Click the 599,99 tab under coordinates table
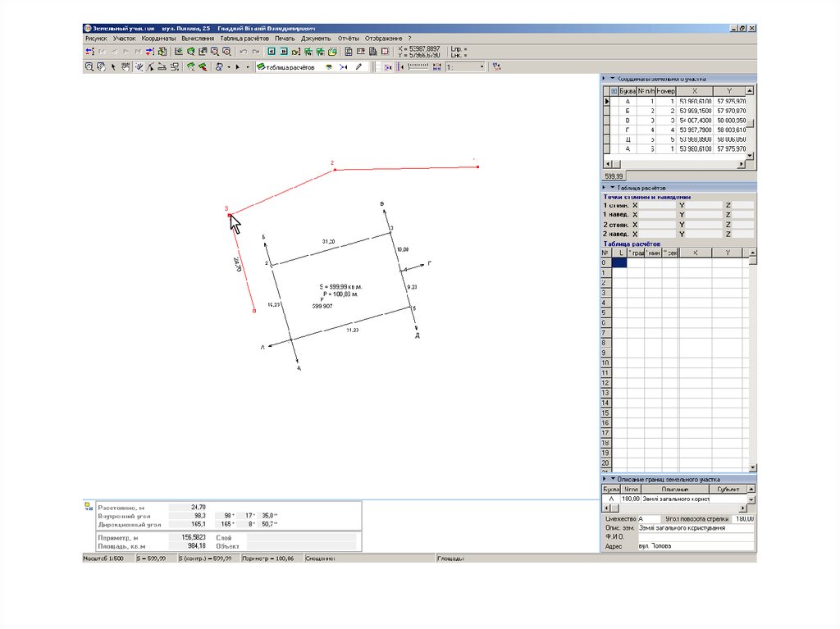This screenshot has height=629, width=840. point(614,175)
